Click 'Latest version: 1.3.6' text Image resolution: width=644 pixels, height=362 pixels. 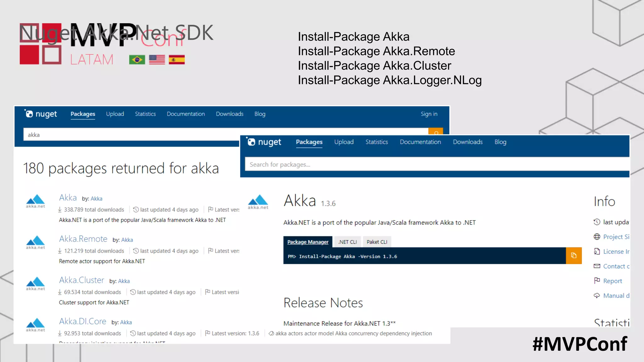[235, 333]
